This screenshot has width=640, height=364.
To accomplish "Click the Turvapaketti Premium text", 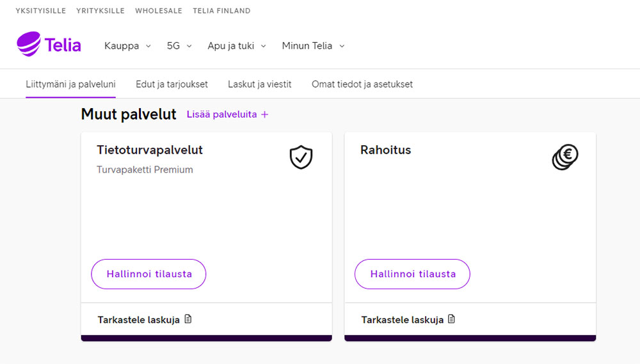I will tap(145, 170).
